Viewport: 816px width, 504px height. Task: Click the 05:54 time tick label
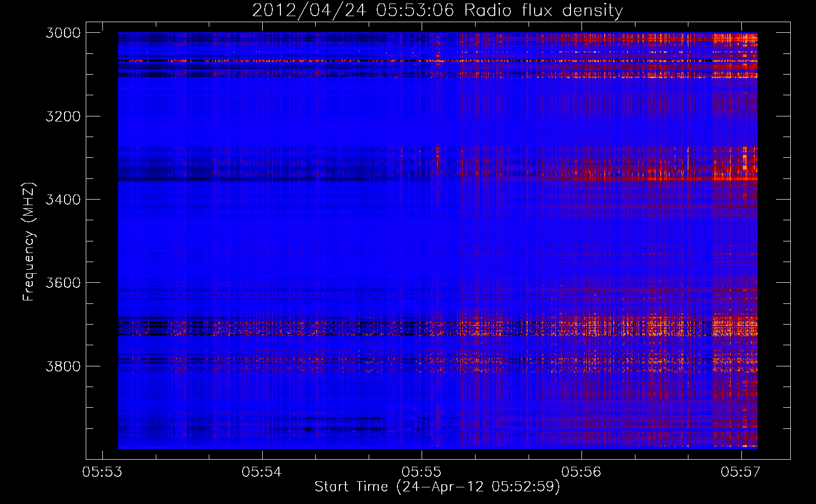click(x=262, y=472)
